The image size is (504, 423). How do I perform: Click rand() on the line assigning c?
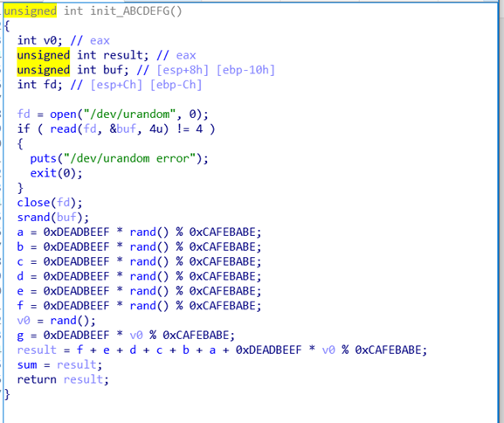(x=149, y=262)
